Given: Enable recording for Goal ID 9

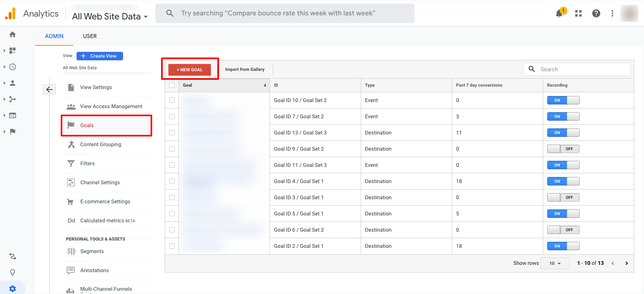Looking at the screenshot, I should pos(563,149).
